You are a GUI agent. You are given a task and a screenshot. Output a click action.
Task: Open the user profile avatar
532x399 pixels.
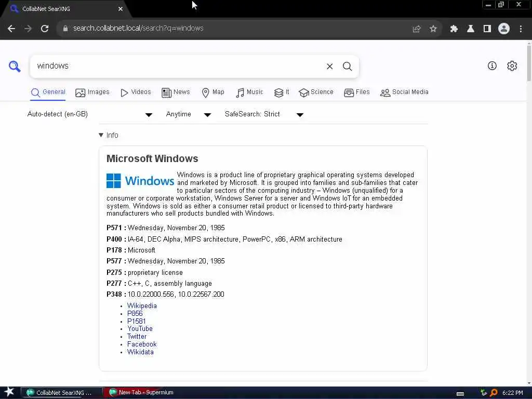pos(504,29)
